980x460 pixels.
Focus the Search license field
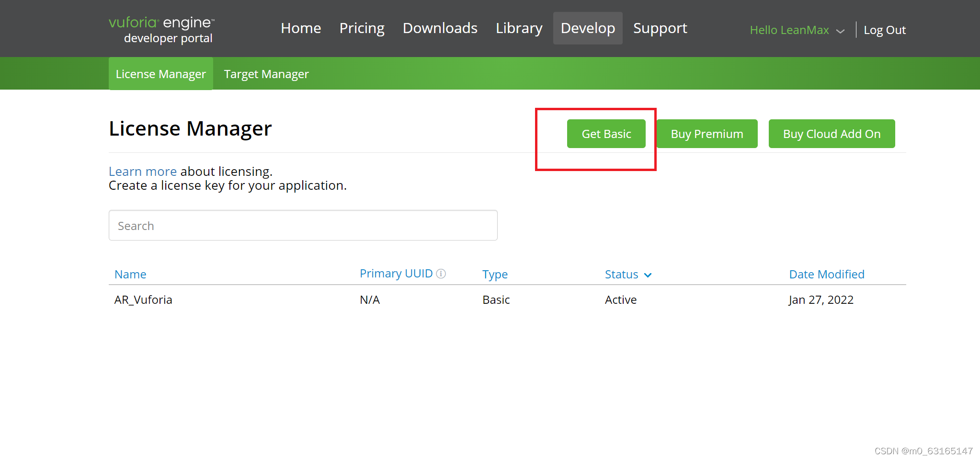pos(303,225)
